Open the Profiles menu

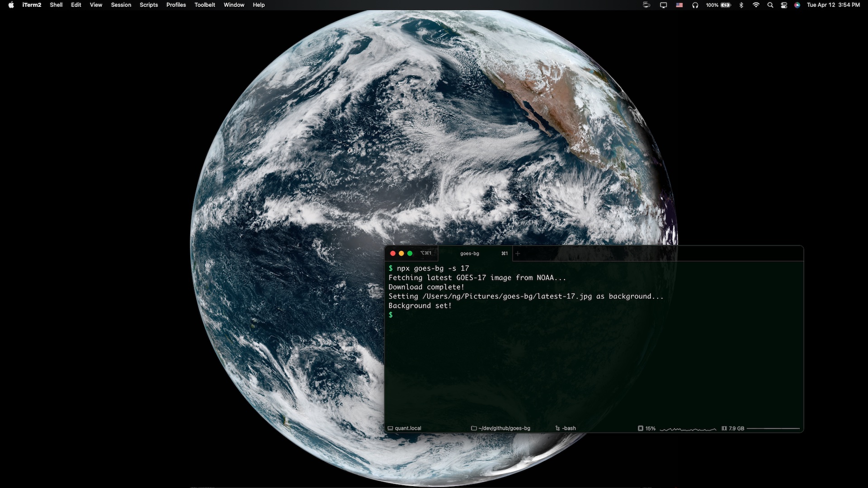pos(176,5)
